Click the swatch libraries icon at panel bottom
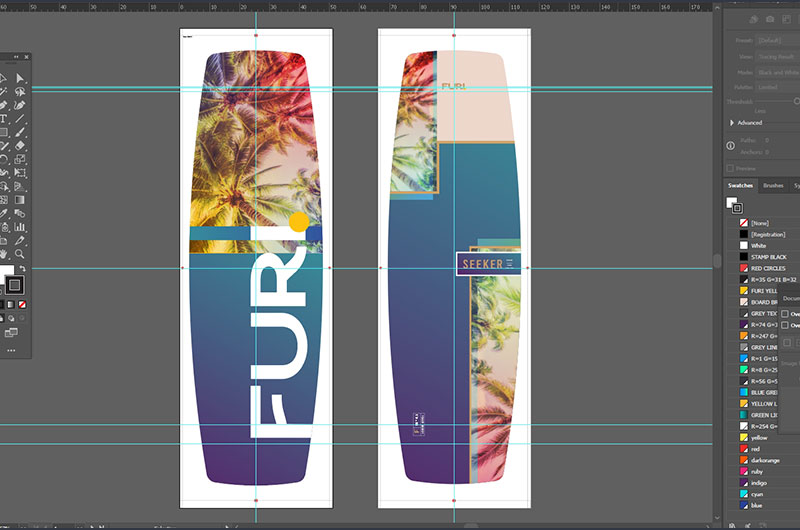 pos(732,525)
